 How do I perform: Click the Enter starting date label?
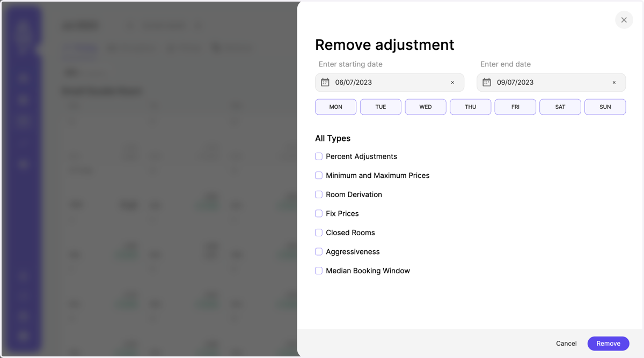point(350,64)
